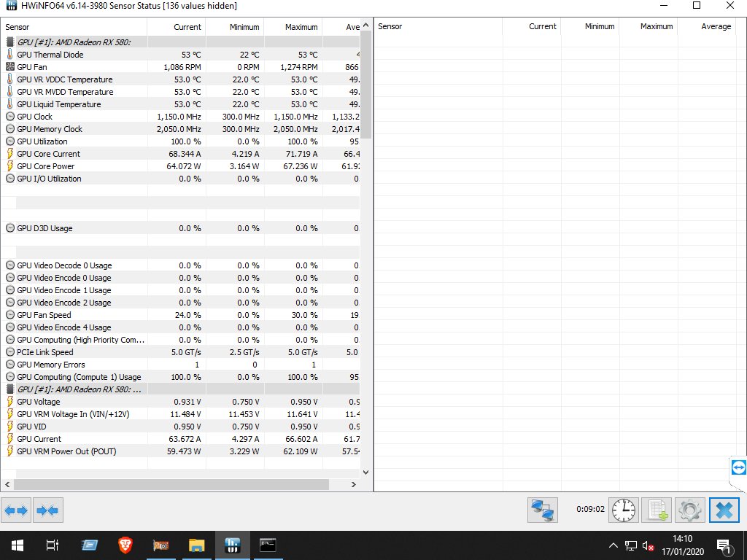
Task: Open the muted volume tray icon
Action: coord(648,545)
